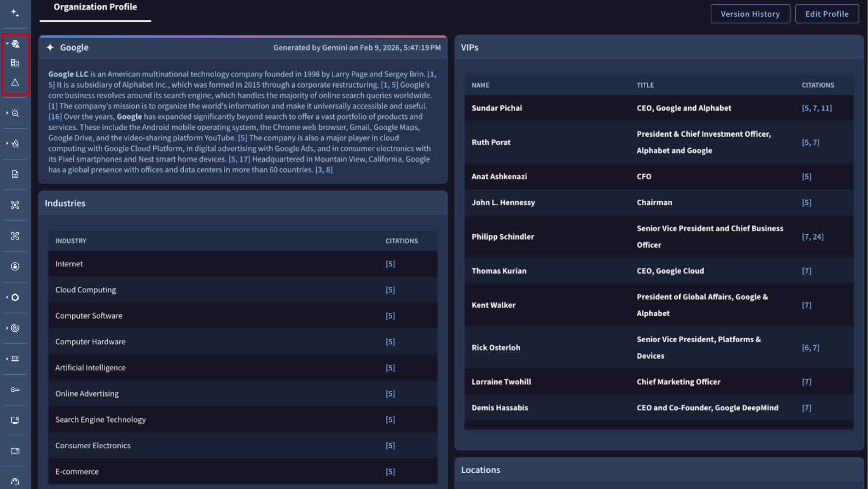The image size is (868, 489).
Task: Select the Organization Profile tab
Action: point(95,7)
